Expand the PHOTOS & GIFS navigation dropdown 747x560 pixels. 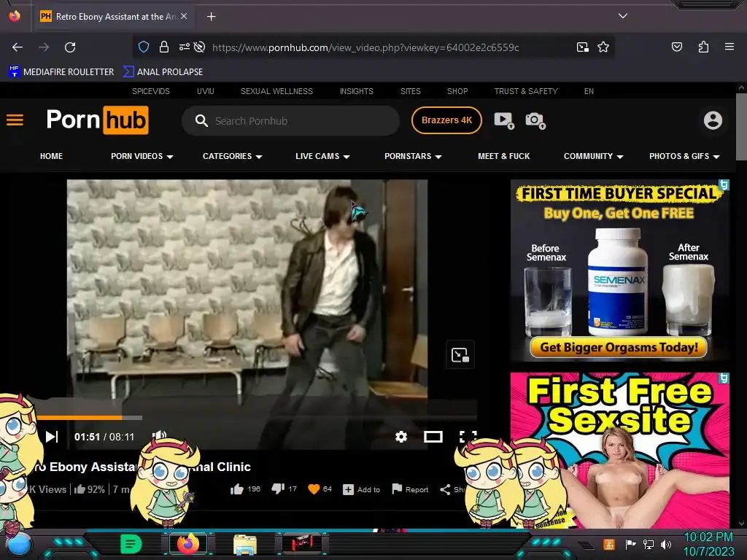[684, 156]
